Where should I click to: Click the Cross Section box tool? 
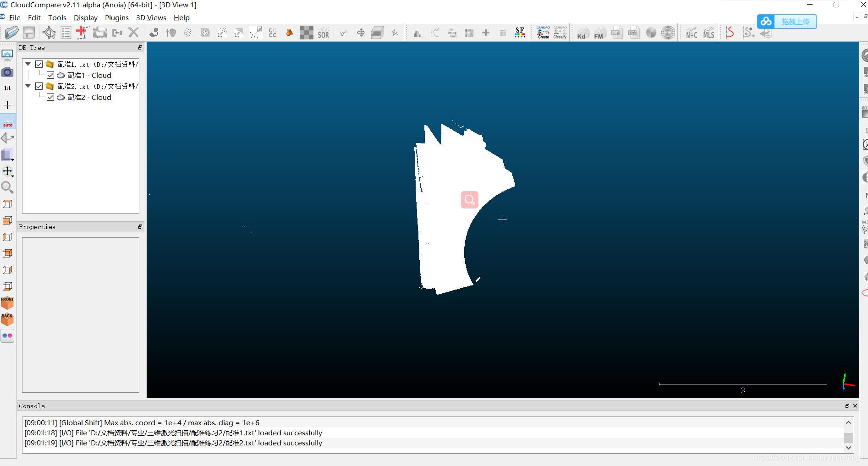point(378,33)
